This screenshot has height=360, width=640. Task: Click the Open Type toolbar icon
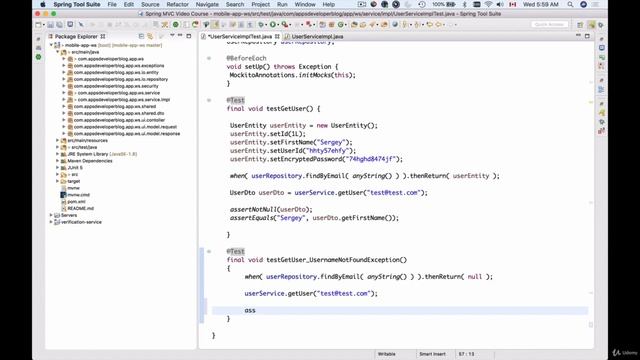pyautogui.click(x=354, y=25)
